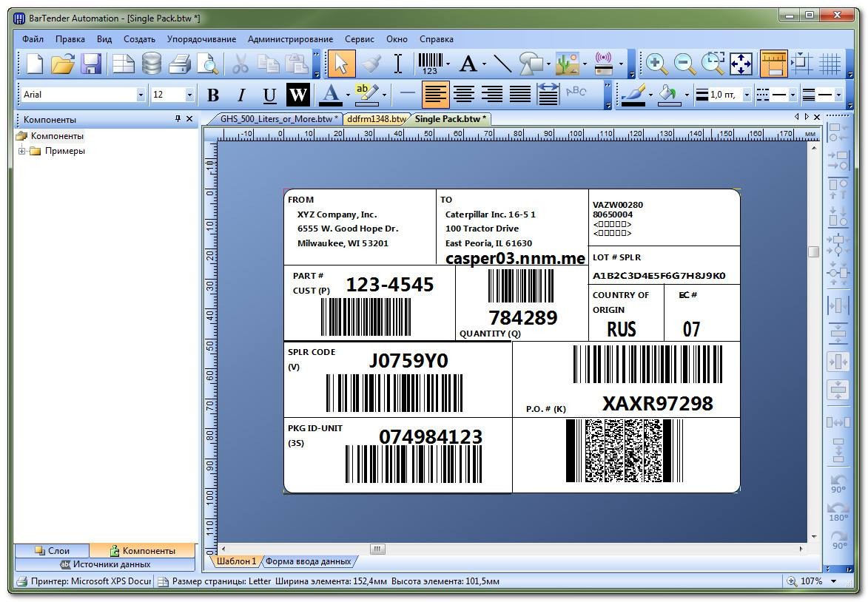This screenshot has width=868, height=602.
Task: Click the RFID encoder tool icon
Action: pos(603,64)
